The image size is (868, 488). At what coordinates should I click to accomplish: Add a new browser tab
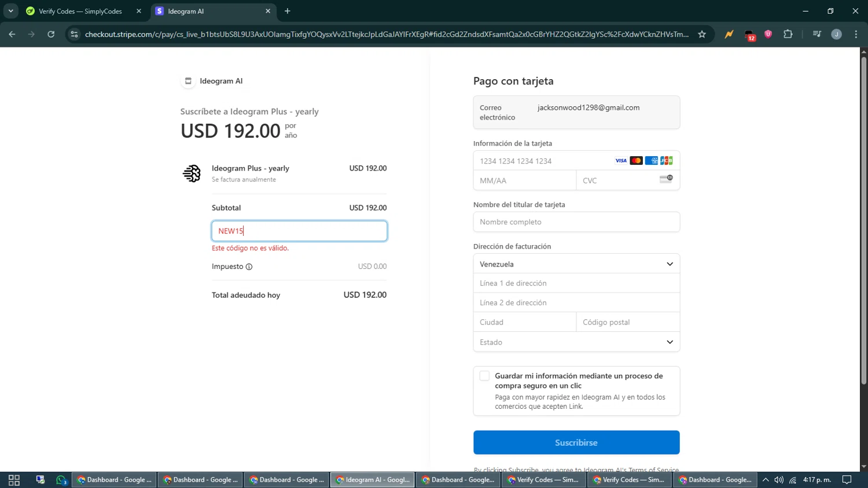[x=288, y=11]
